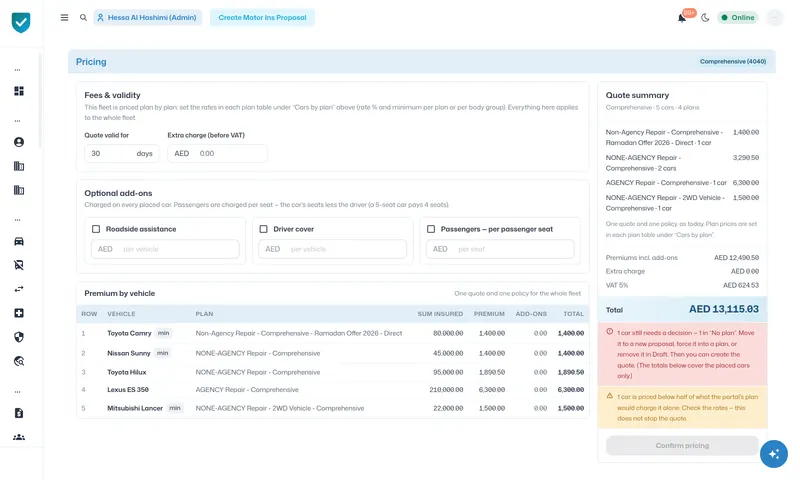Open the group people sidebar icon
Viewport: 800px width, 480px height.
click(x=19, y=437)
